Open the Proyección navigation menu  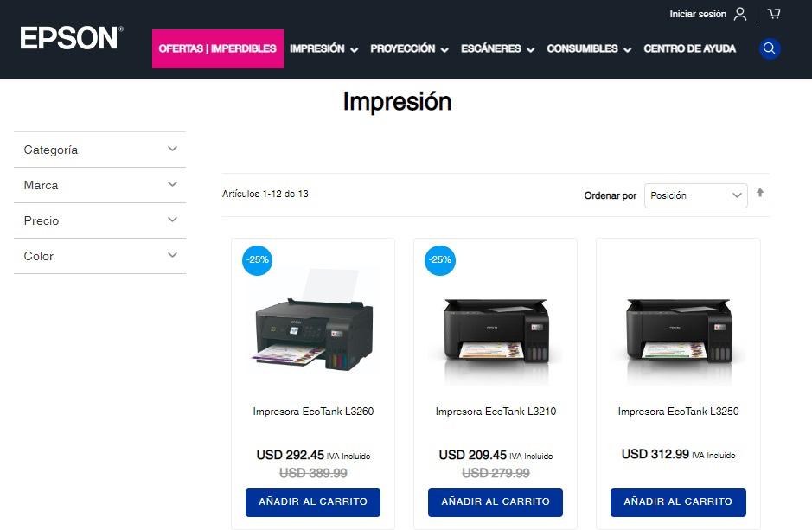[x=409, y=48]
